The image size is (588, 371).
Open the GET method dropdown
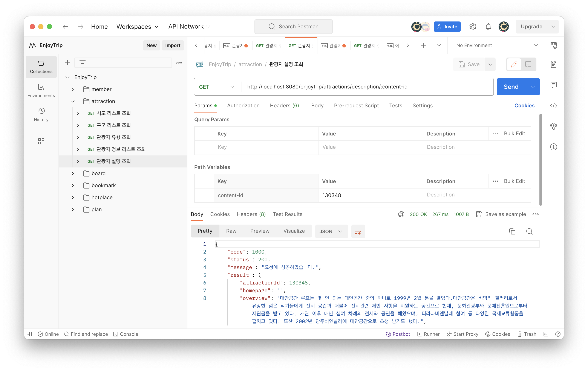[x=216, y=87]
